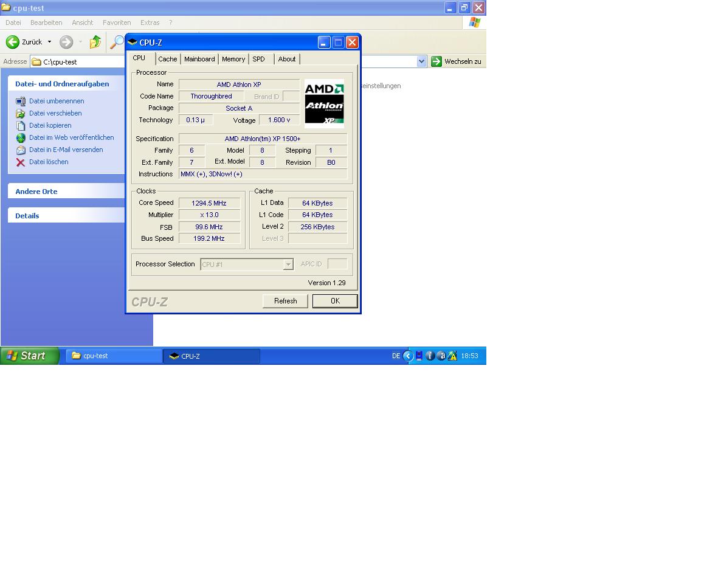Screen dimensions: 707x588
Task: Click the folder icon in the address bar
Action: point(36,62)
